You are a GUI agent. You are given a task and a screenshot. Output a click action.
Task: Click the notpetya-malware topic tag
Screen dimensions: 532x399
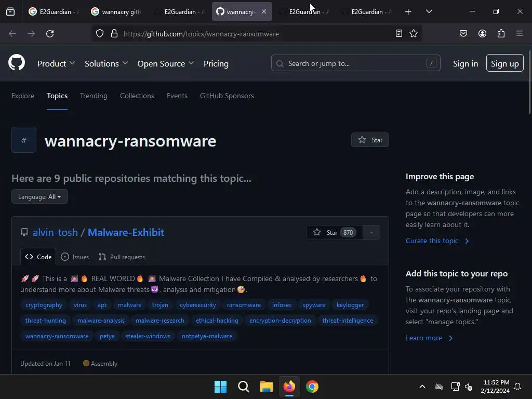(207, 336)
